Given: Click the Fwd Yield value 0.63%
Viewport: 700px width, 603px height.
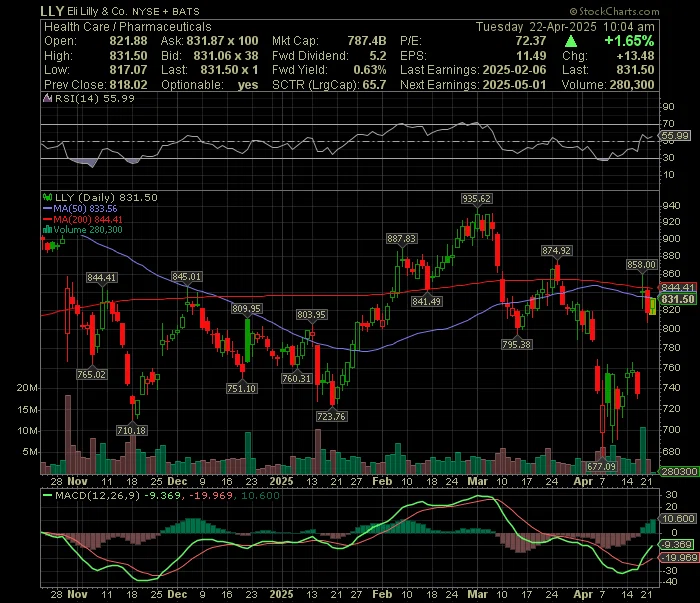Looking at the screenshot, I should tap(370, 70).
